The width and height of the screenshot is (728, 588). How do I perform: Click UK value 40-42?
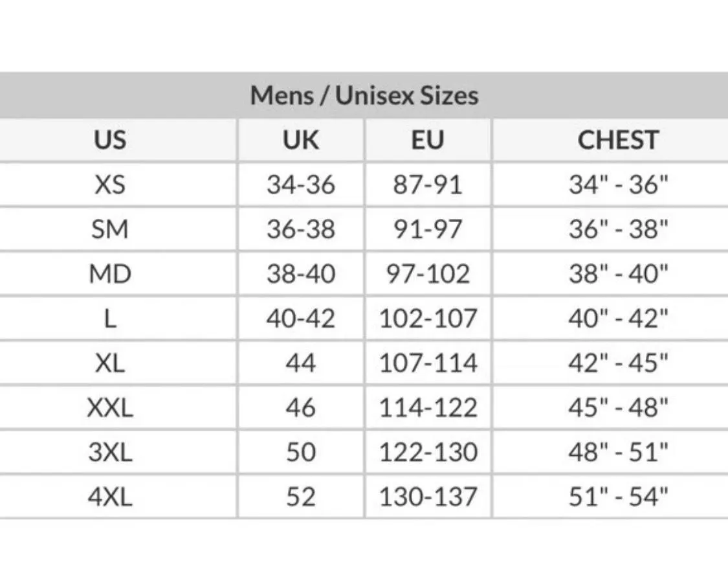tap(301, 318)
